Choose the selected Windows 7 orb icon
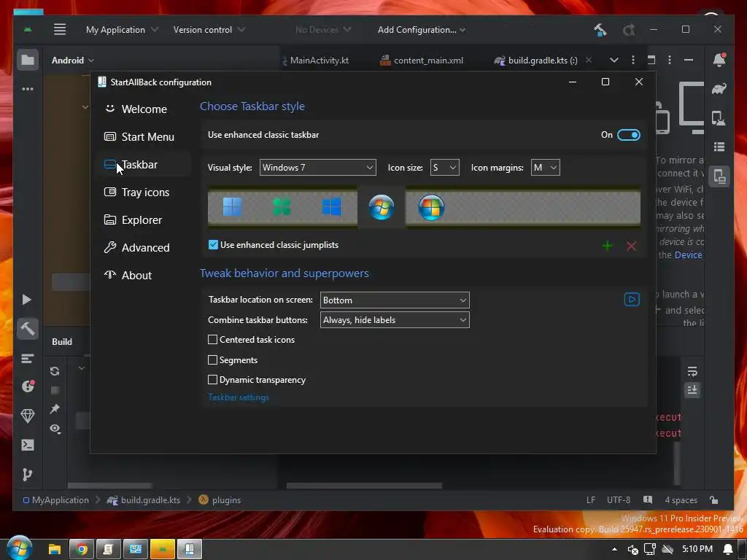Image resolution: width=747 pixels, height=560 pixels. tap(381, 207)
